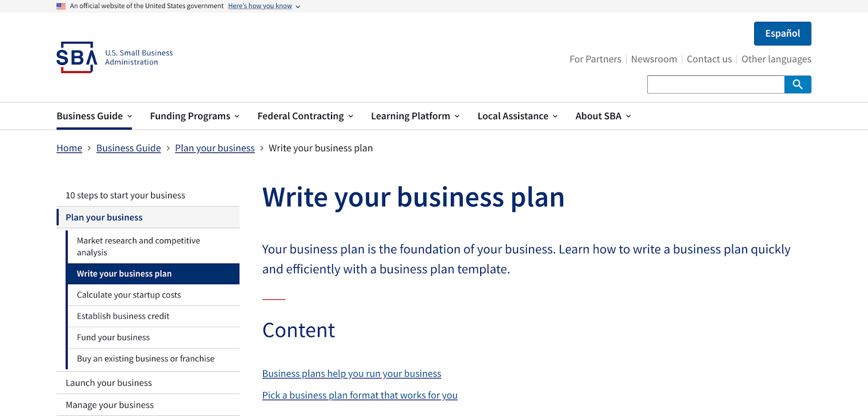The image size is (868, 418).
Task: Open "Plan your business" breadcrumb link
Action: tap(215, 148)
